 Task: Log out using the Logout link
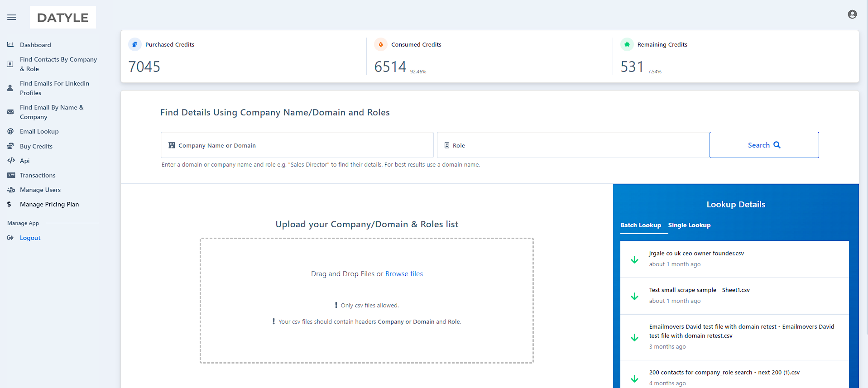pyautogui.click(x=30, y=238)
